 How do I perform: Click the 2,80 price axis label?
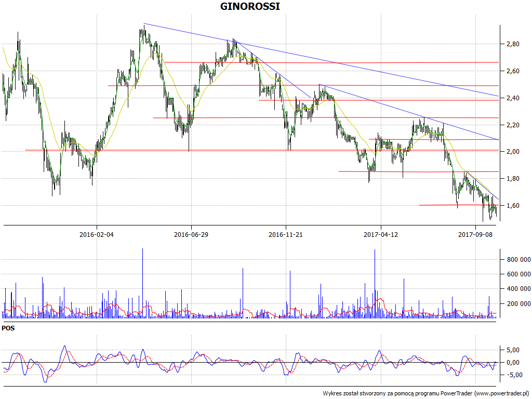click(512, 44)
